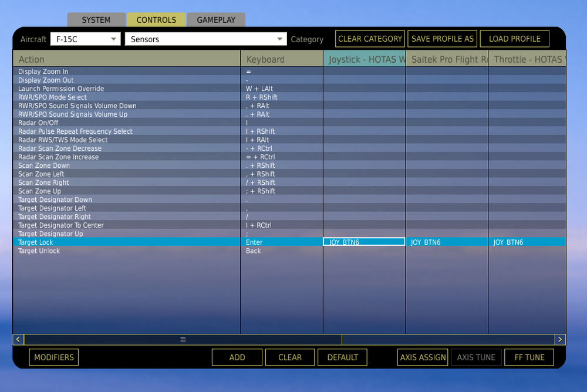Viewport: 587px width, 392px height.
Task: Select the Radar On/Off action
Action: [x=127, y=123]
